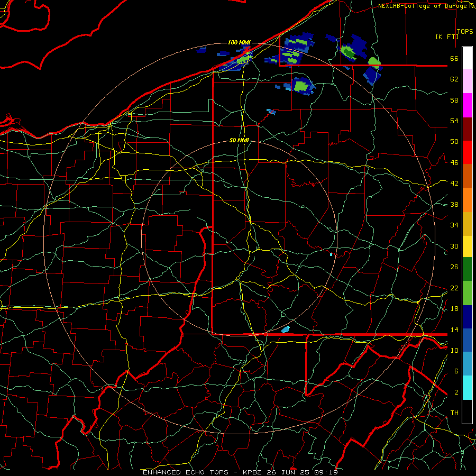Click the legend value '46'
476x476 pixels.
pos(454,163)
